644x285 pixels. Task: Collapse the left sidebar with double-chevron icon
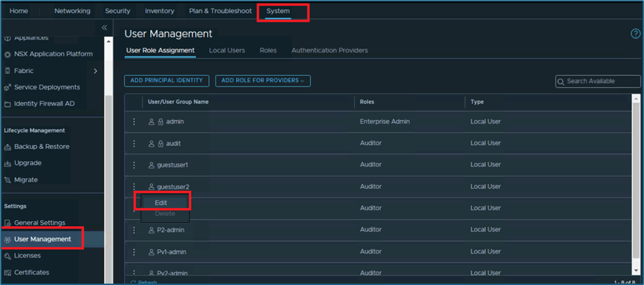pos(104,28)
